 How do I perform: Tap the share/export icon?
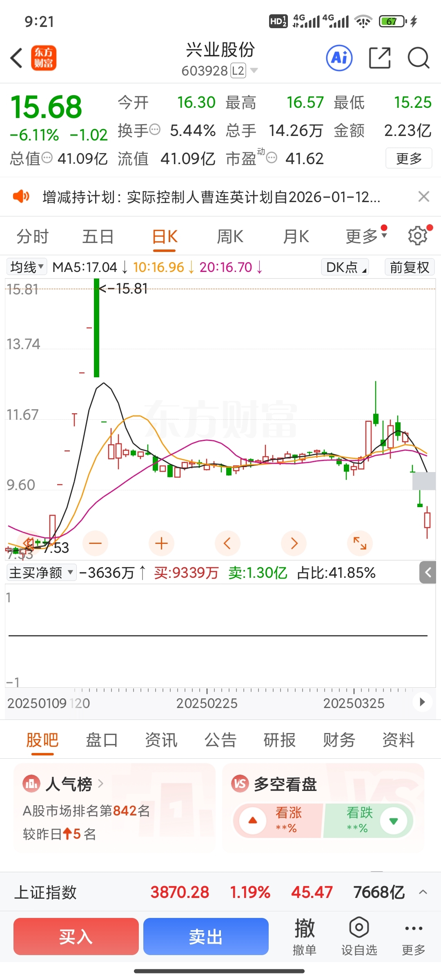(380, 58)
